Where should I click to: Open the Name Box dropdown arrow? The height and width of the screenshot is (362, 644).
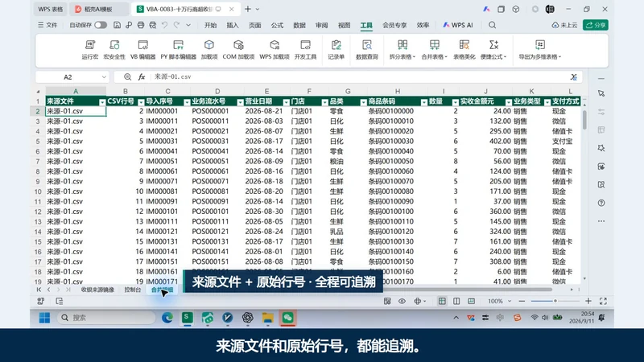[104, 76]
